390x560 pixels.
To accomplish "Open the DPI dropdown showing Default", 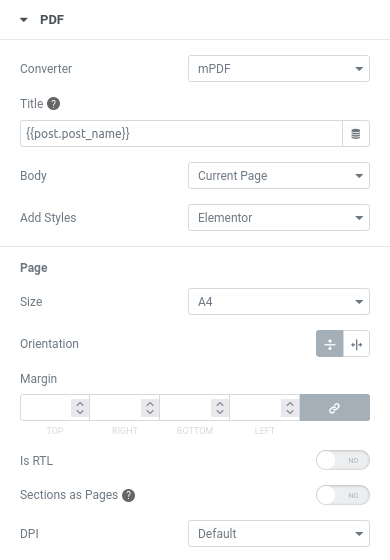I will click(279, 534).
